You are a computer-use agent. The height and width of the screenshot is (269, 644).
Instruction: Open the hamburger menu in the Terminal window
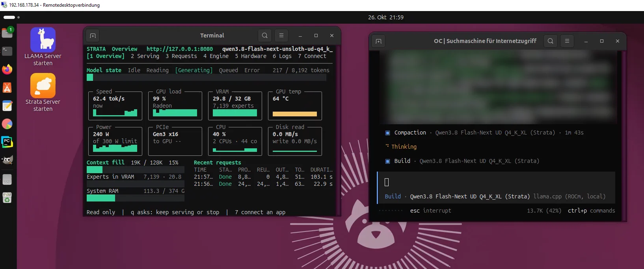point(281,35)
